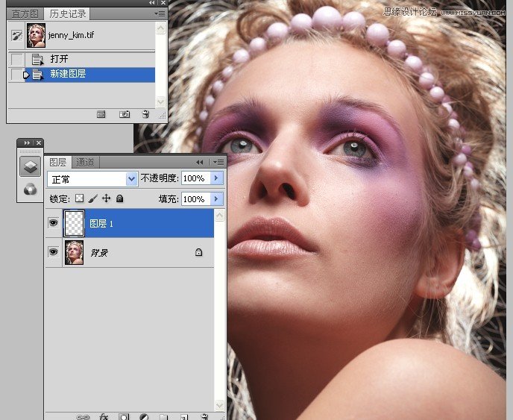The image size is (513, 420).
Task: Expand the 不透明度 opacity slider arrow
Action: coord(217,178)
